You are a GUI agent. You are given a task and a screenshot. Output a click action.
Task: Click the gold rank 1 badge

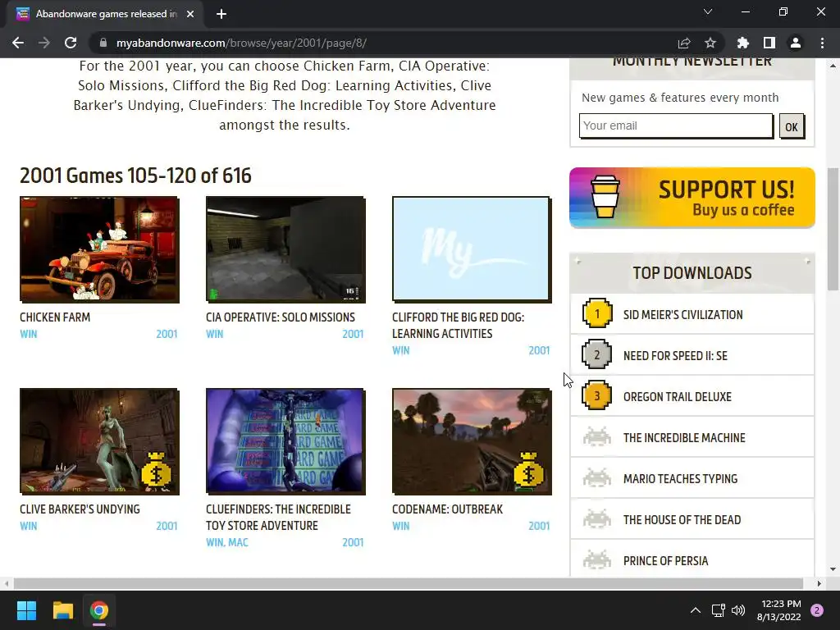597,313
